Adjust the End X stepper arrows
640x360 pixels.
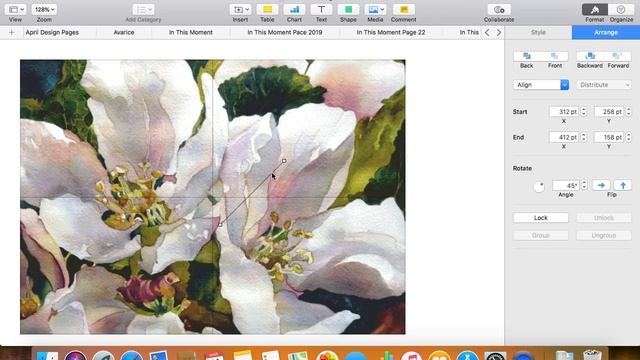pyautogui.click(x=584, y=137)
